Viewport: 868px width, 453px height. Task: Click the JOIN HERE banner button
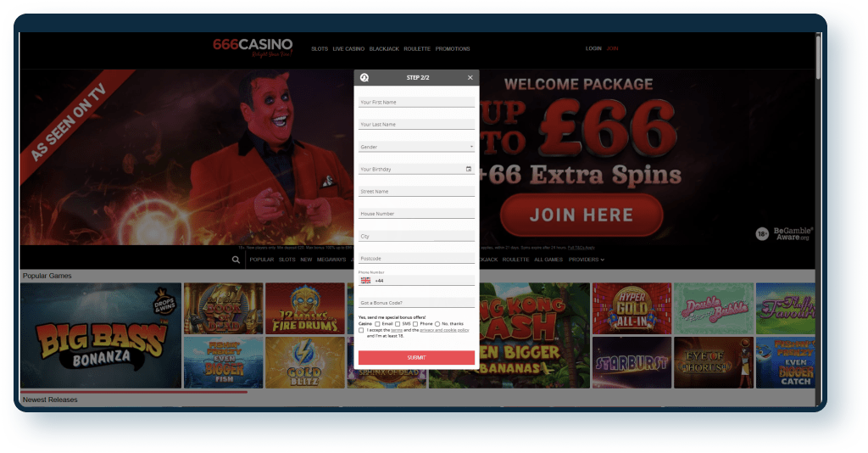(581, 215)
